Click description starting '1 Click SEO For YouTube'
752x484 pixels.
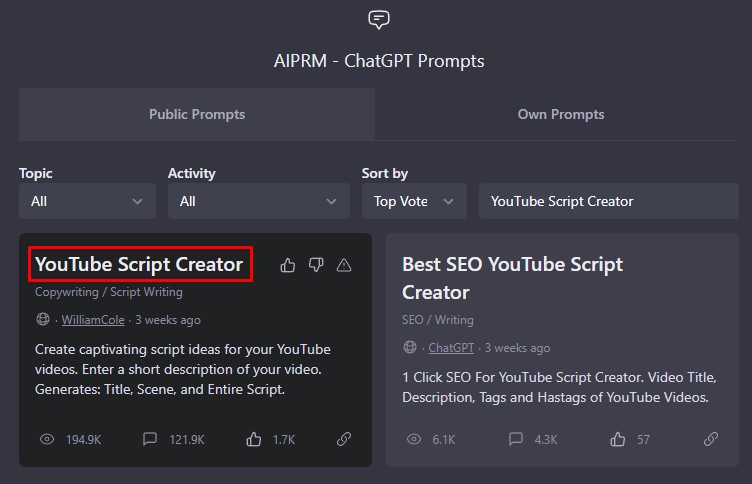pos(559,388)
